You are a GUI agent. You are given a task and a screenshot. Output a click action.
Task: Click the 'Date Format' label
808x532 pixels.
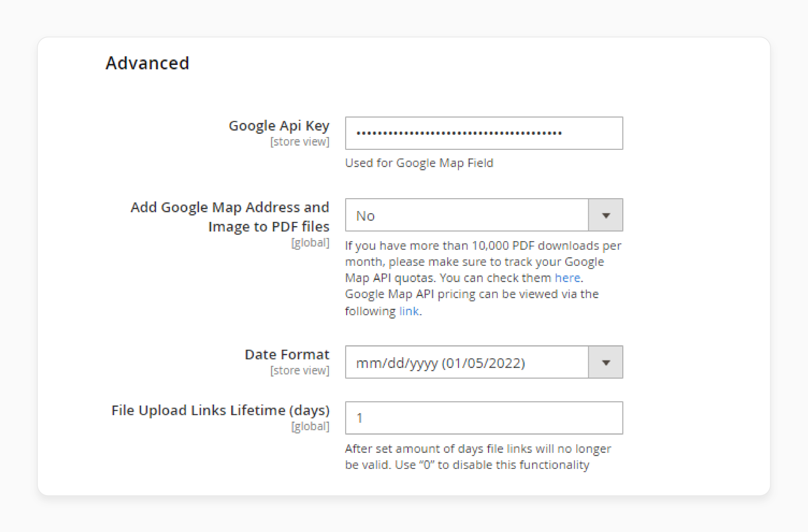point(287,354)
